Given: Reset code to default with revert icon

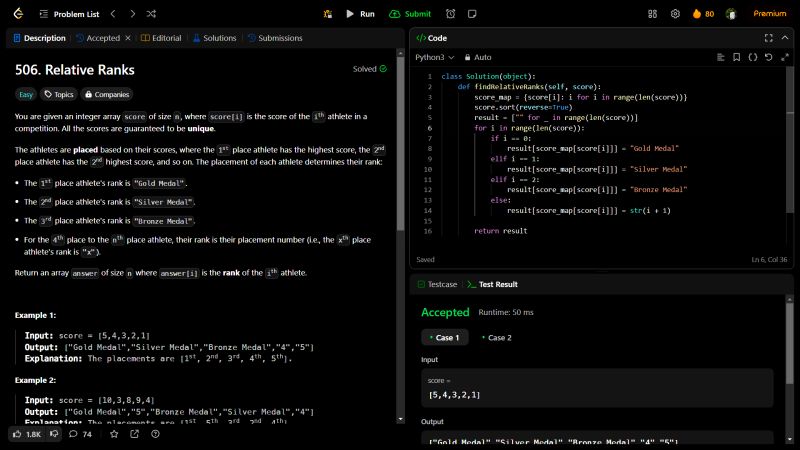Looking at the screenshot, I should tap(768, 57).
